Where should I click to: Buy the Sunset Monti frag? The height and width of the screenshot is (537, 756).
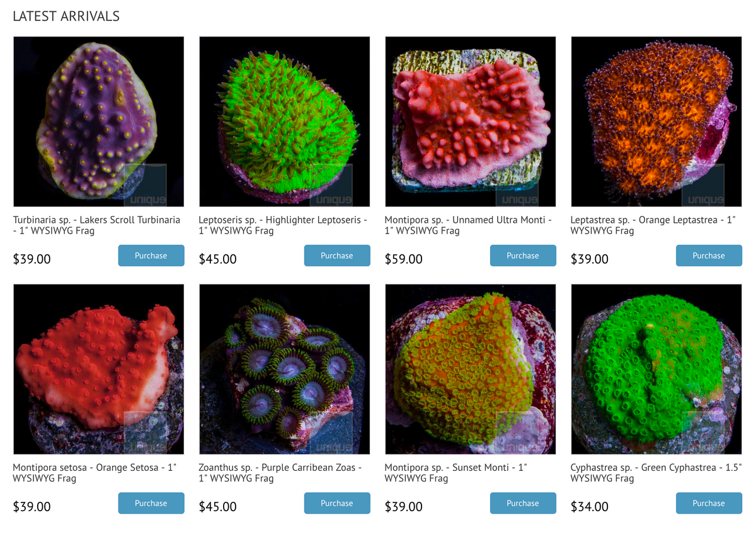pos(523,503)
